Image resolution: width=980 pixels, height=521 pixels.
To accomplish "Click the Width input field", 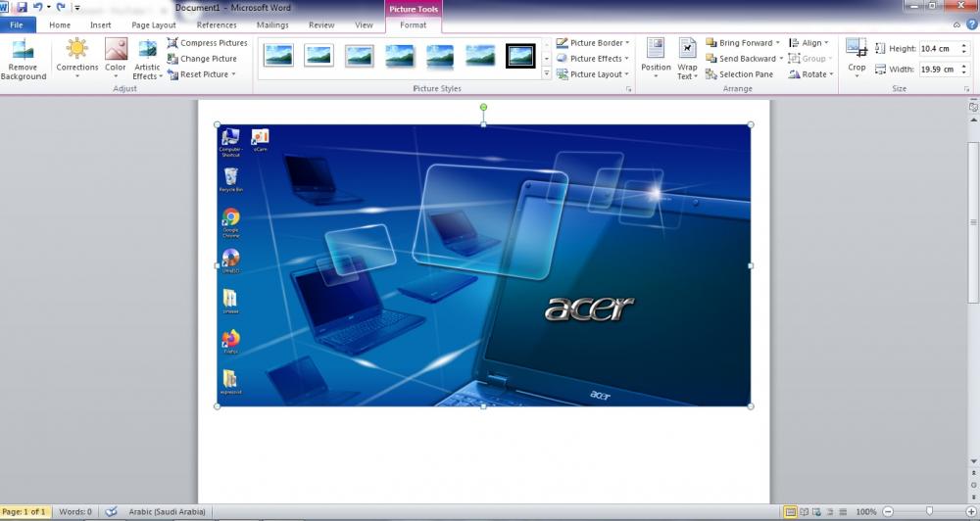I will (x=939, y=69).
